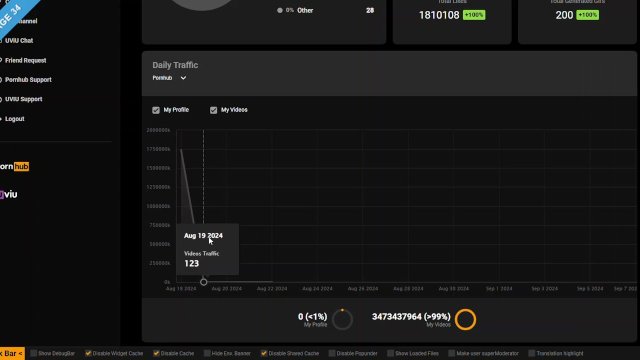Open Friend Request in the sidebar
Screen dimensions: 640x360
(25, 60)
